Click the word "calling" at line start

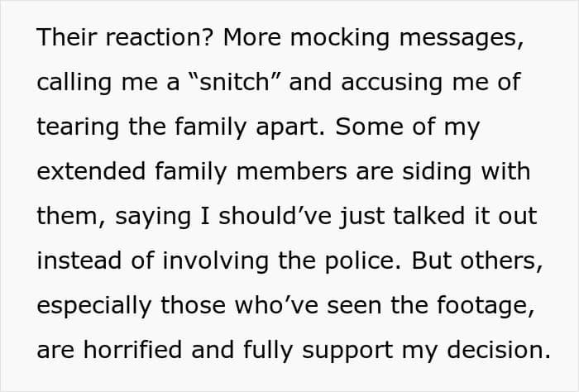click(x=74, y=83)
